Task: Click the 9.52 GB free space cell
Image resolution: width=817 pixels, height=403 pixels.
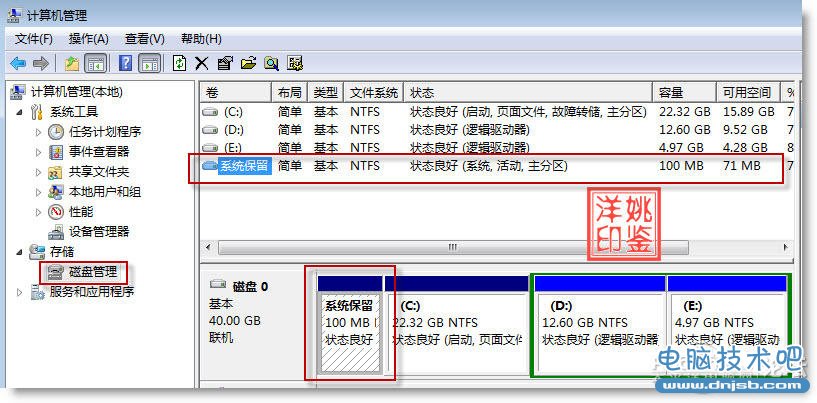Action: [x=745, y=130]
